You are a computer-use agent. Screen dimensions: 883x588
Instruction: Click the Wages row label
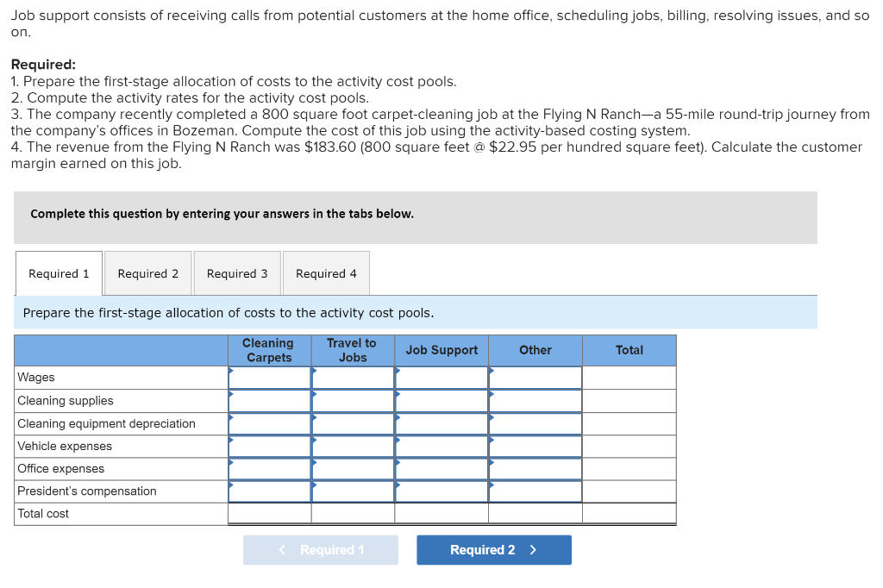(x=36, y=378)
